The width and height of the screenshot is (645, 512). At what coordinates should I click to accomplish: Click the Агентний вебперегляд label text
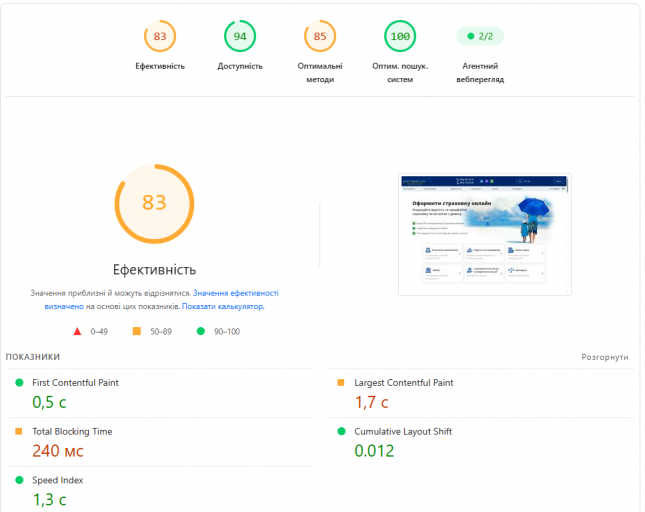[x=480, y=73]
